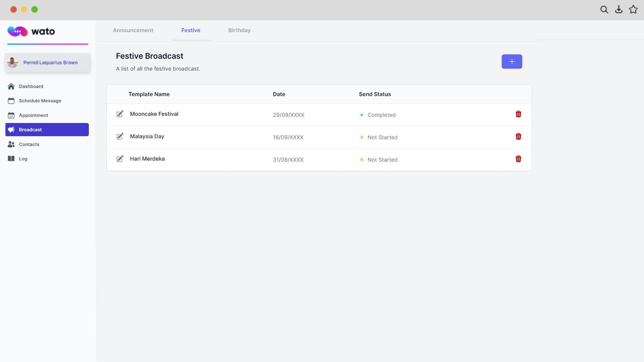Click the download icon in title bar
The height and width of the screenshot is (362, 644).
click(619, 9)
